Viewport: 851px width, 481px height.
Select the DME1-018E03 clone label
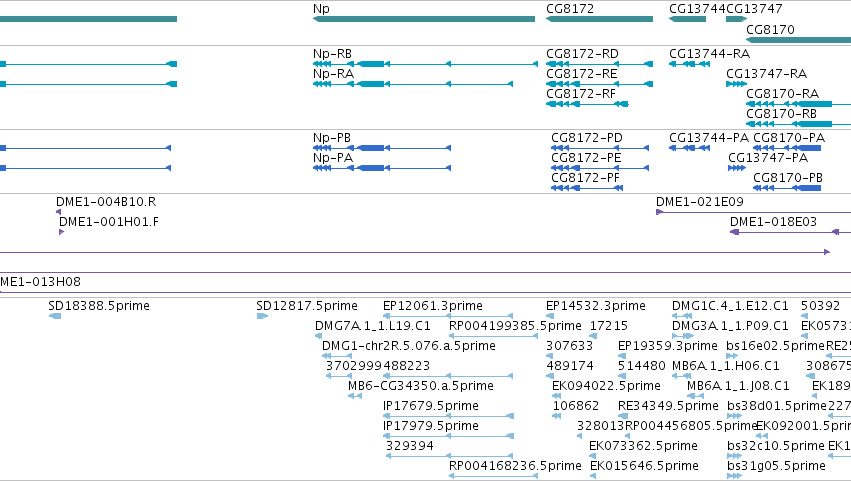773,222
